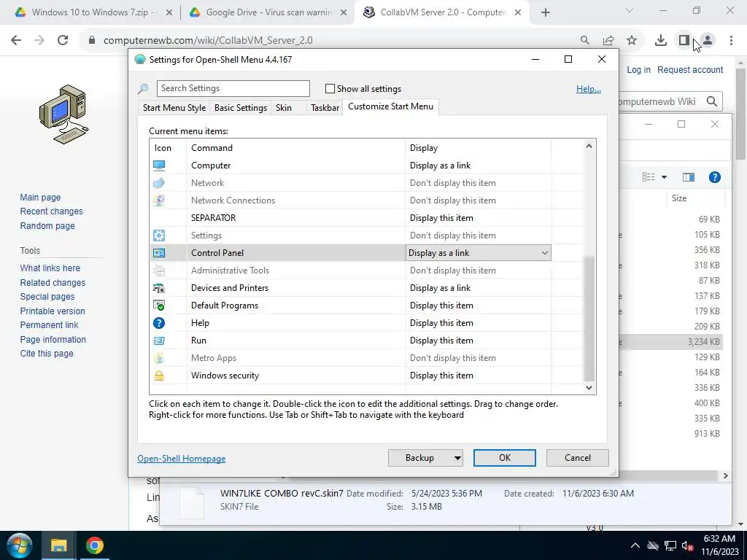The image size is (747, 560).
Task: Open Main page wiki link
Action: pos(41,197)
